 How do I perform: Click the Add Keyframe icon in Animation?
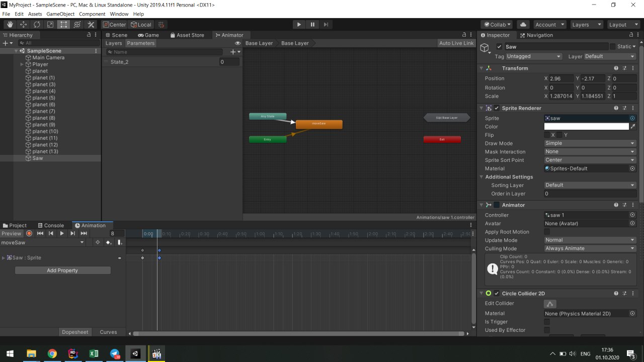(x=108, y=242)
